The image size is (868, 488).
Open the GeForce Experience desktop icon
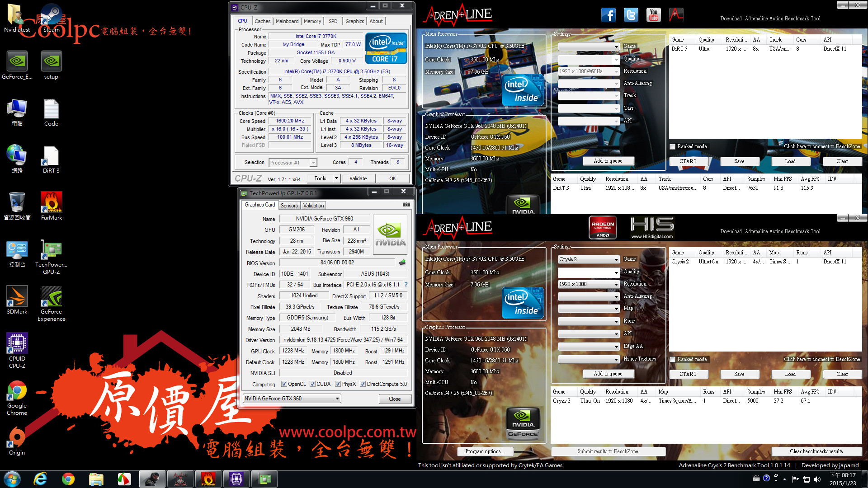[52, 304]
